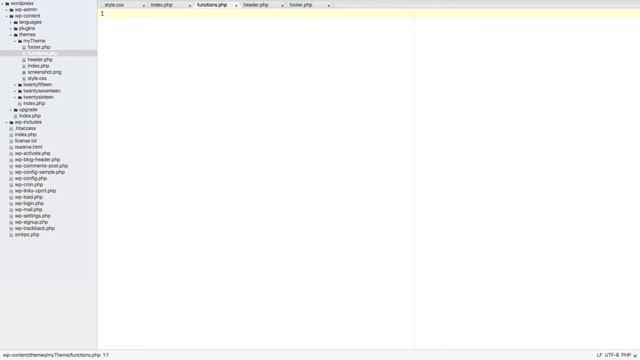
Task: Click the folder icon beside wp-includes
Action: (x=11, y=122)
